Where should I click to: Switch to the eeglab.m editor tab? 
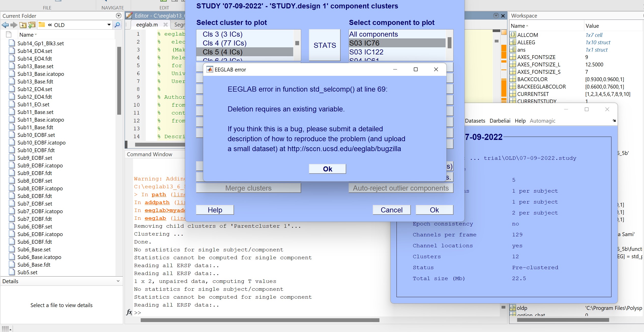pyautogui.click(x=147, y=25)
